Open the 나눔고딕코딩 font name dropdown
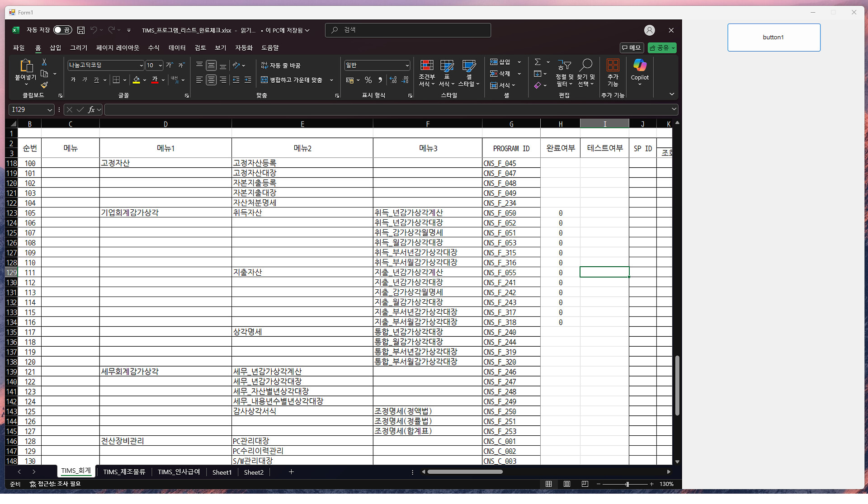Screen dimensions: 868x504 [141, 66]
